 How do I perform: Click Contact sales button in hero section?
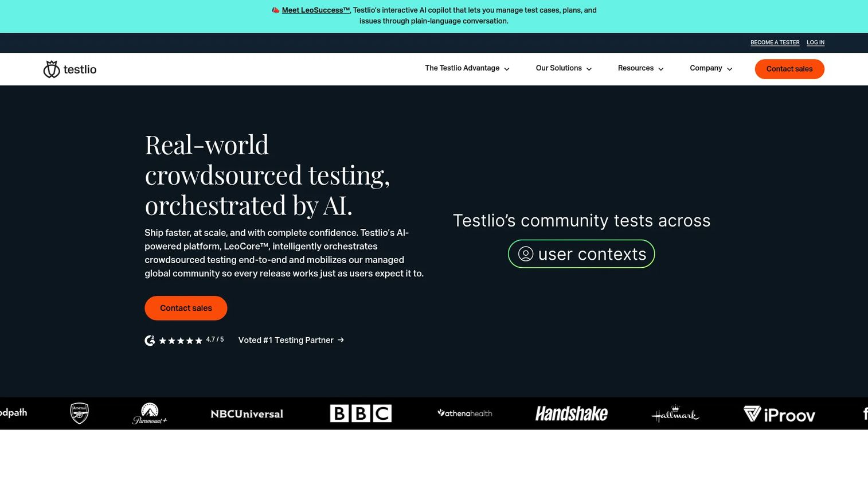(186, 308)
